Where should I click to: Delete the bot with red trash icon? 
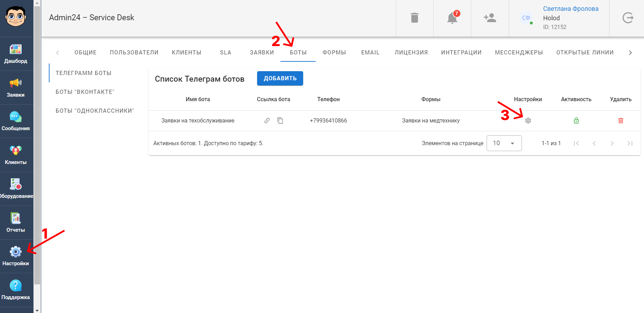621,121
